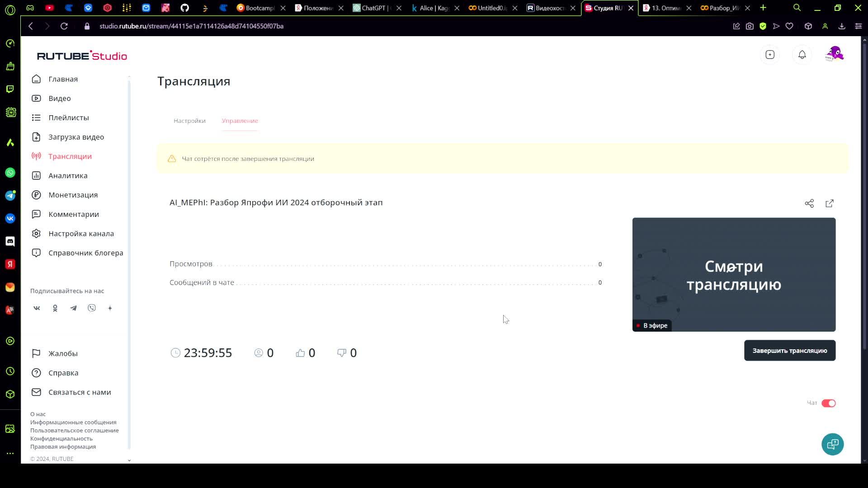Click the share stream icon
This screenshot has width=868, height=488.
point(809,203)
